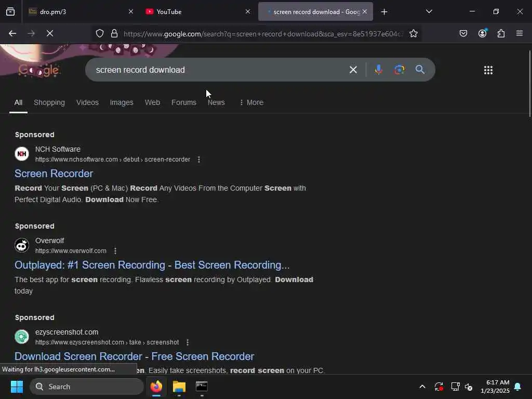Open network display tray icon
Screen dimensions: 532x399
coord(455,387)
